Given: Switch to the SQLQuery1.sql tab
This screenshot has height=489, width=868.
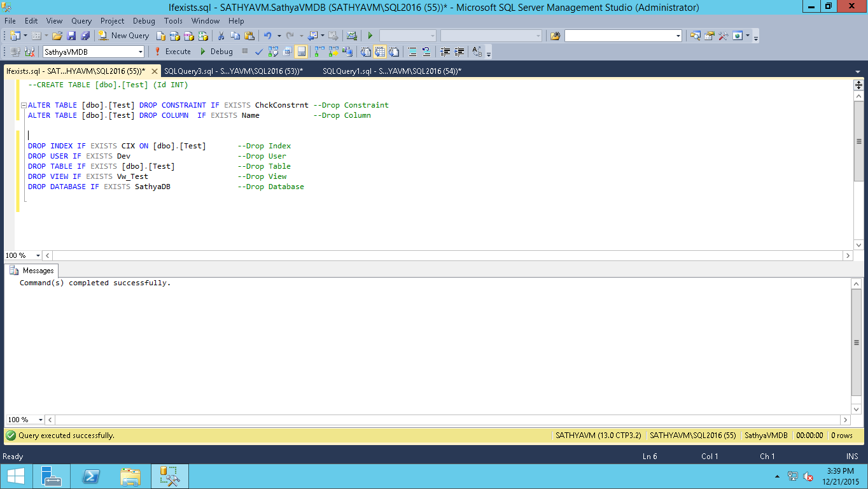Looking at the screenshot, I should pos(392,71).
